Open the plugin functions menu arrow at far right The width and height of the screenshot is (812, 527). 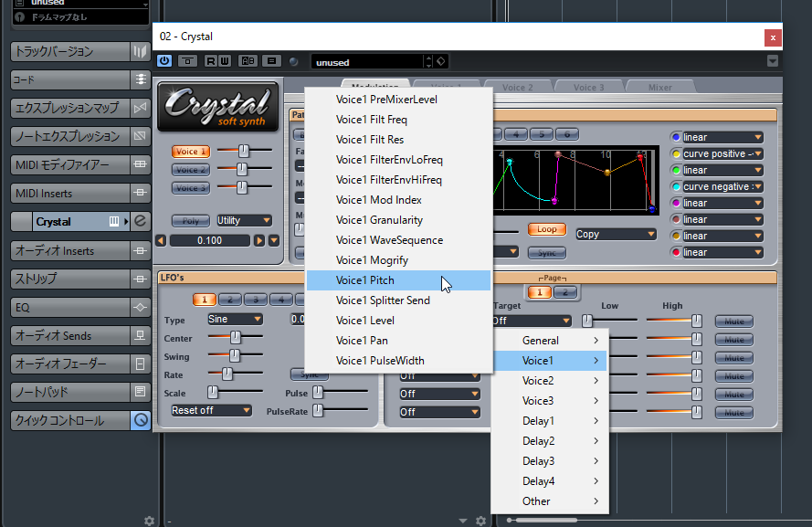[772, 61]
